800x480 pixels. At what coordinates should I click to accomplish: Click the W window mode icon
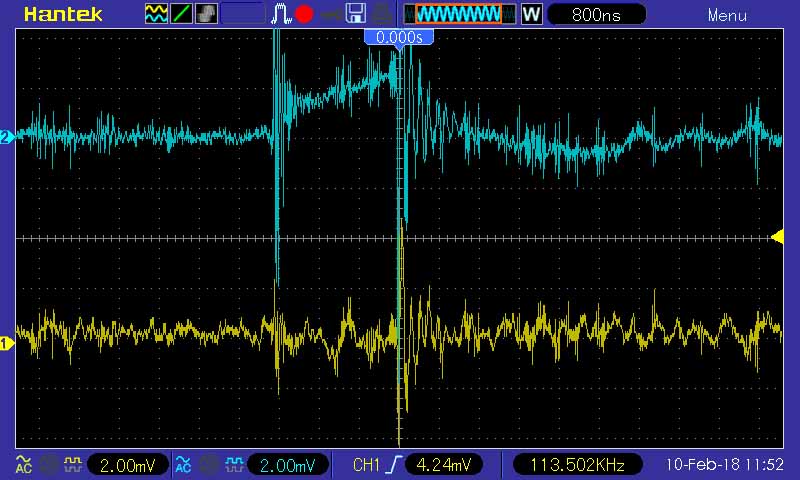pyautogui.click(x=532, y=14)
